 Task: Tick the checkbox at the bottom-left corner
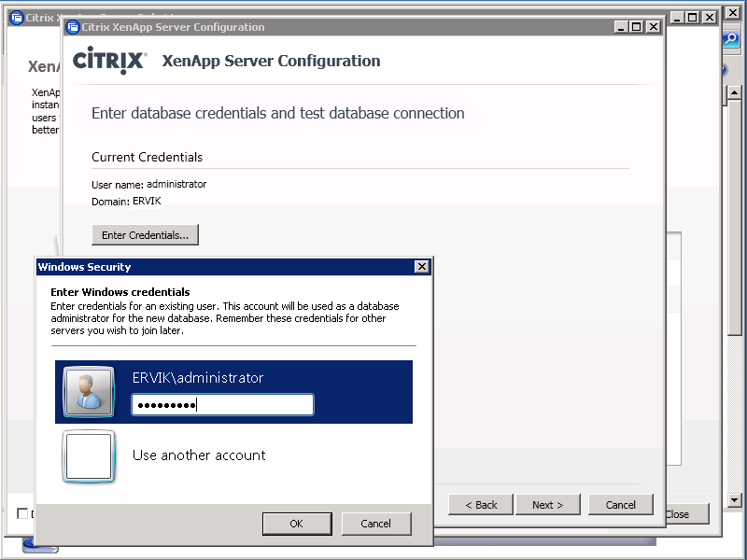pyautogui.click(x=23, y=513)
